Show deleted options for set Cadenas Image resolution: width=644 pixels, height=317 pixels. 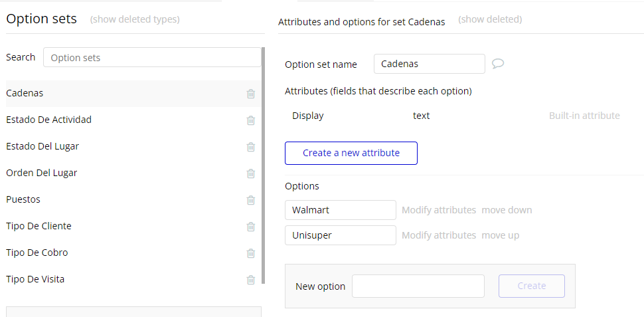490,19
